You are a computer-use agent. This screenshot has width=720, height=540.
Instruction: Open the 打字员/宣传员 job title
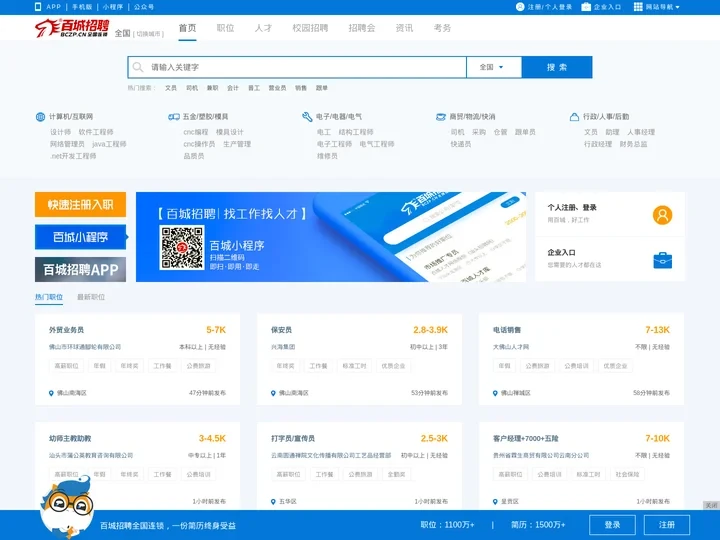[292, 439]
